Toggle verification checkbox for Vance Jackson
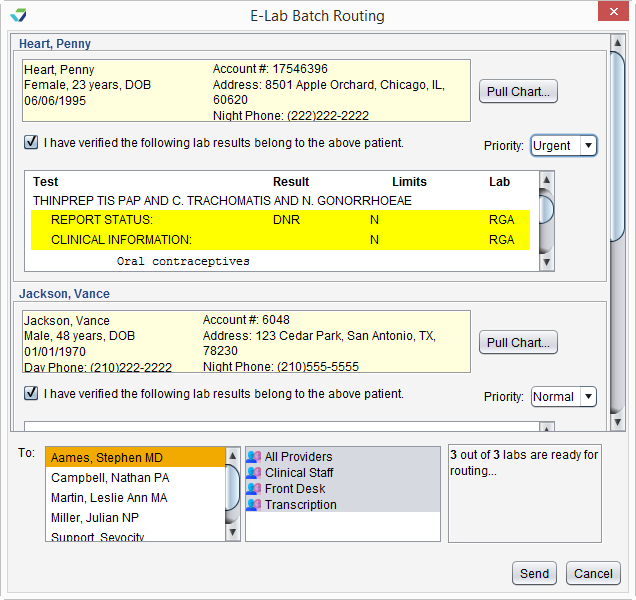Image resolution: width=636 pixels, height=600 pixels. [32, 394]
